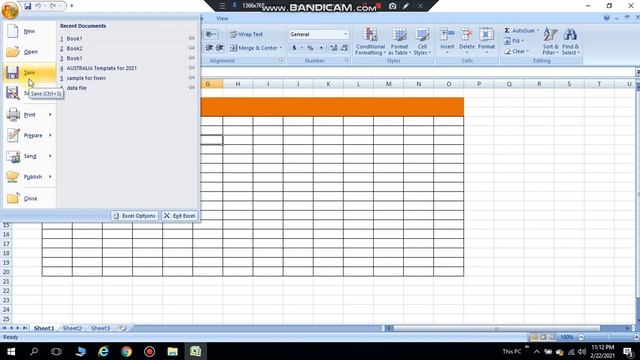Click Decrease Decimal icon
The height and width of the screenshot is (360, 640).
(344, 48)
